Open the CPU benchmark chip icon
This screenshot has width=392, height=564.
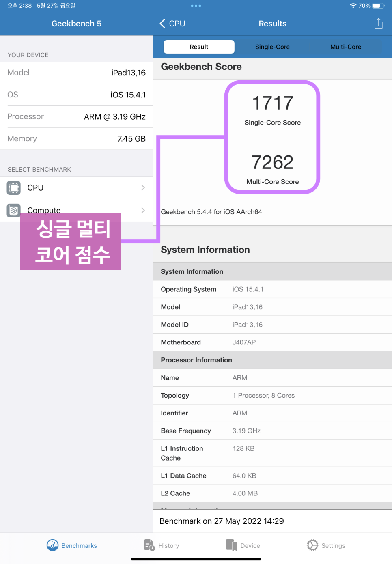[14, 188]
